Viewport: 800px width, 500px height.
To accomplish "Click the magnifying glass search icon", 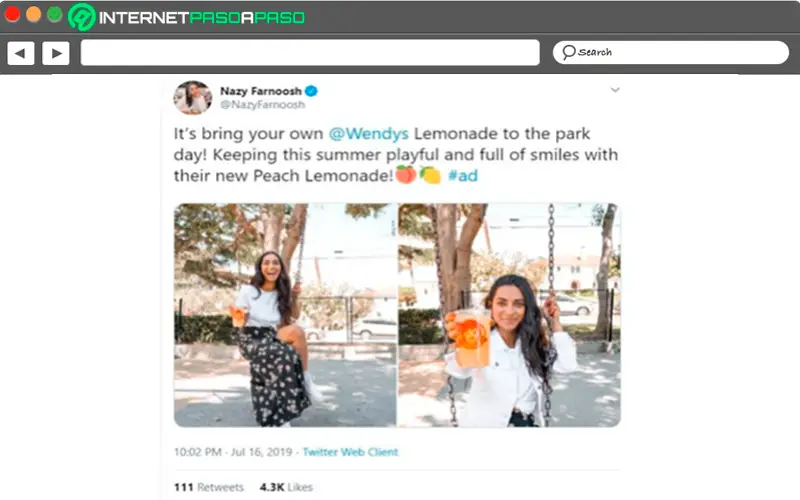I will click(x=568, y=52).
